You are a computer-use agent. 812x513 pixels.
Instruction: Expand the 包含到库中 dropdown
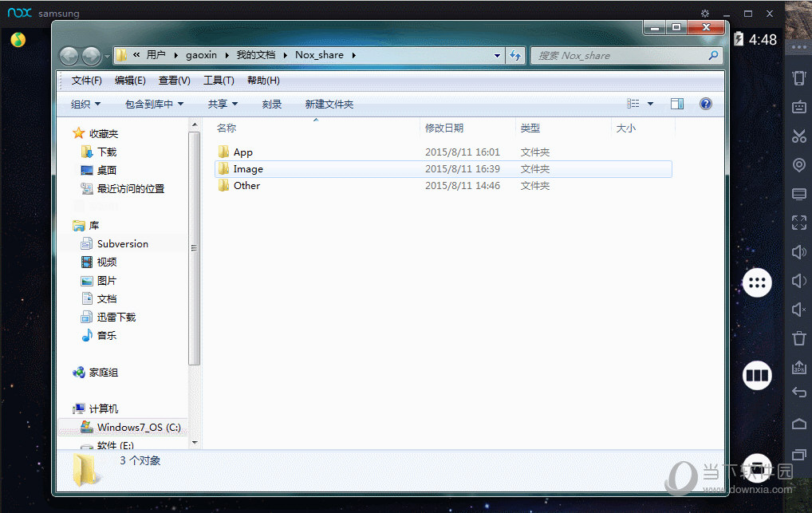(154, 105)
